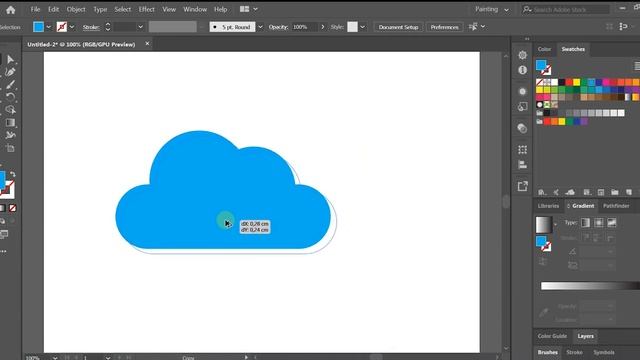
Task: Select Linear gradient type button
Action: pos(585,223)
